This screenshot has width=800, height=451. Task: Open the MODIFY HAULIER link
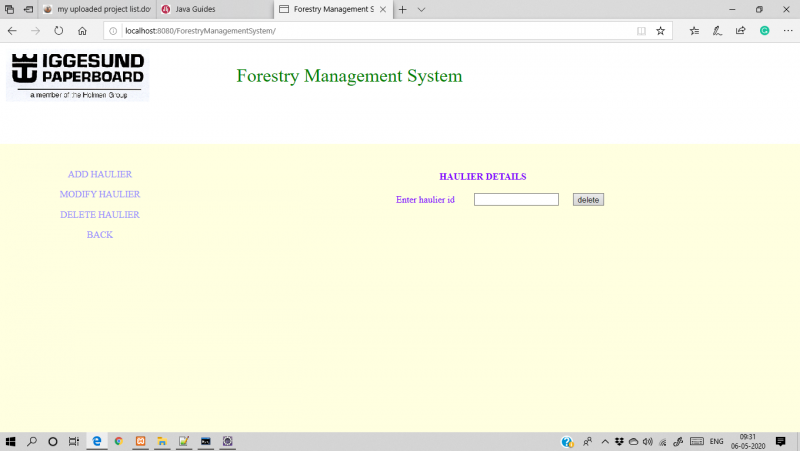coord(100,194)
